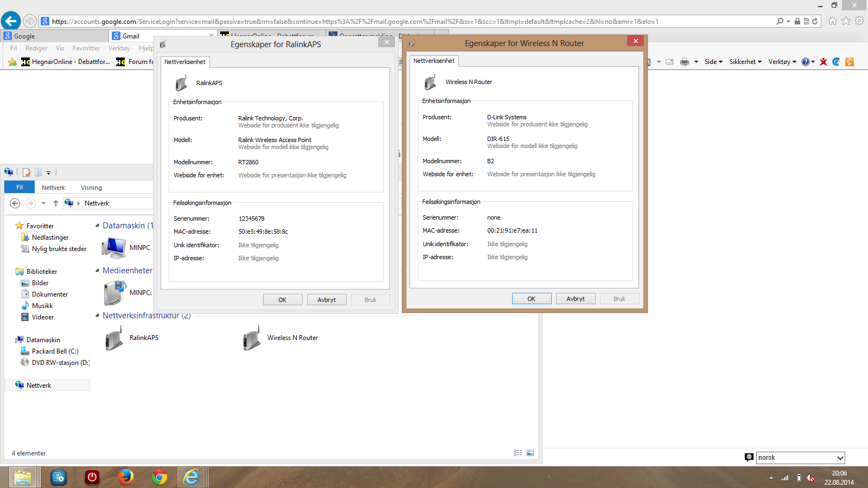Collapse the Nettverksinfrastruktur group
This screenshot has height=488, width=868.
pyautogui.click(x=98, y=316)
